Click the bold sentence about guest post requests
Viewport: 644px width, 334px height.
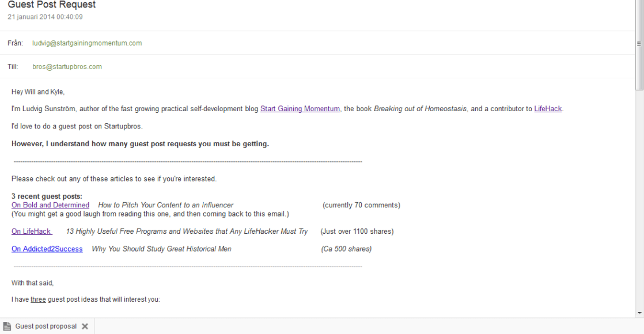coord(140,144)
